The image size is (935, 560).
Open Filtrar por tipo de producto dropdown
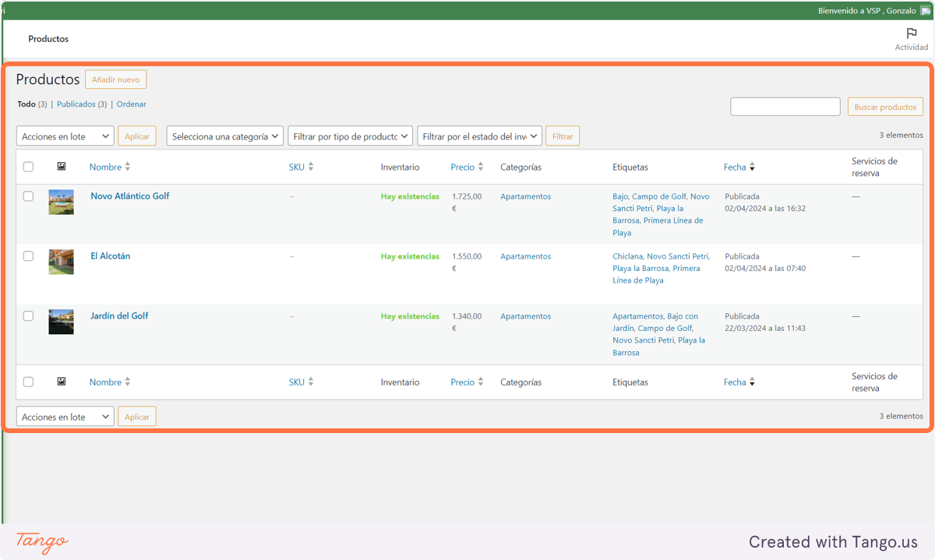pyautogui.click(x=351, y=136)
